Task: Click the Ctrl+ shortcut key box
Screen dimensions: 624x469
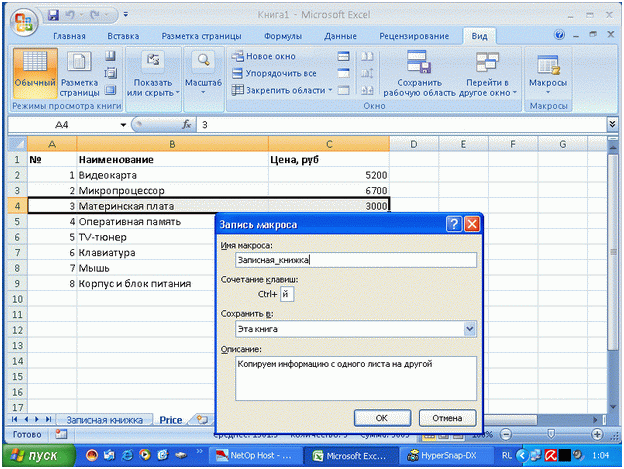Action: click(287, 294)
